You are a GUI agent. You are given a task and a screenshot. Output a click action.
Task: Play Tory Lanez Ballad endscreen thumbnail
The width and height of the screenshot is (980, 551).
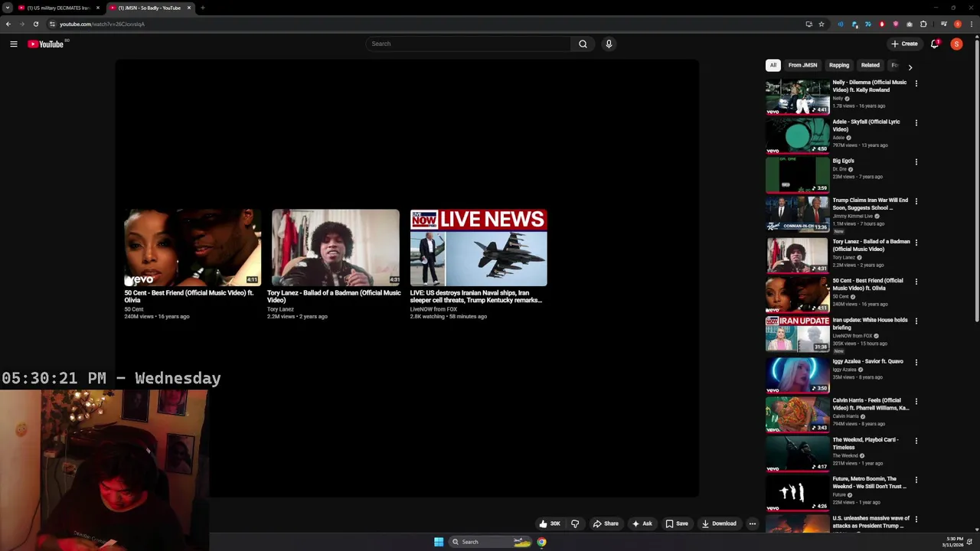point(335,247)
